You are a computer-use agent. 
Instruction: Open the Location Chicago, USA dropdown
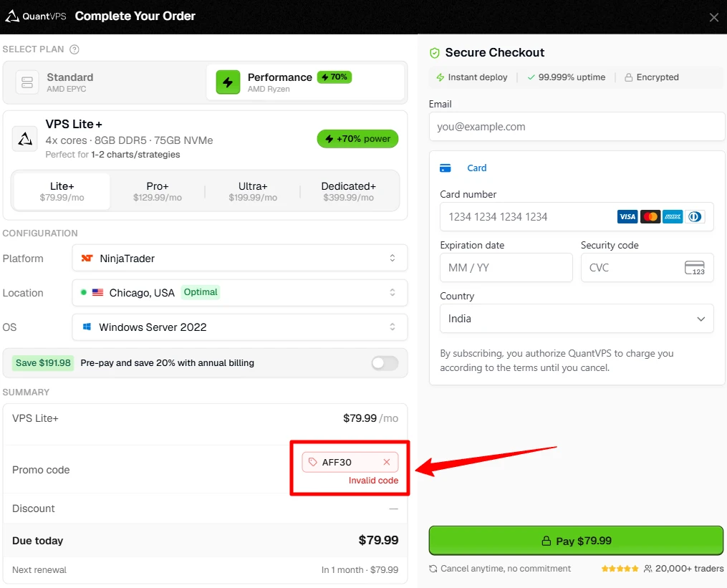[240, 293]
